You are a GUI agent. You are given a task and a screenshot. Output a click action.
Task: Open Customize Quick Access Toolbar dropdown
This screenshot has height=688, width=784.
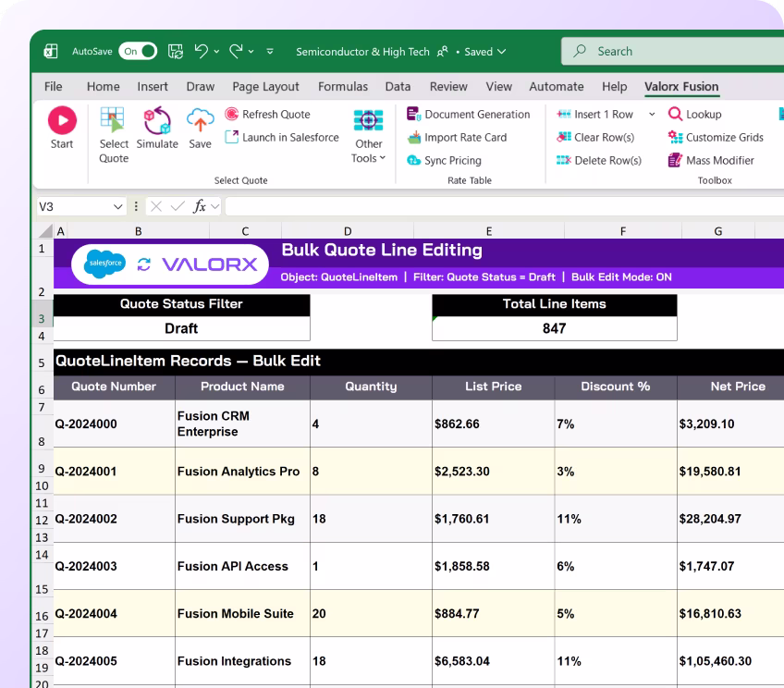[270, 52]
